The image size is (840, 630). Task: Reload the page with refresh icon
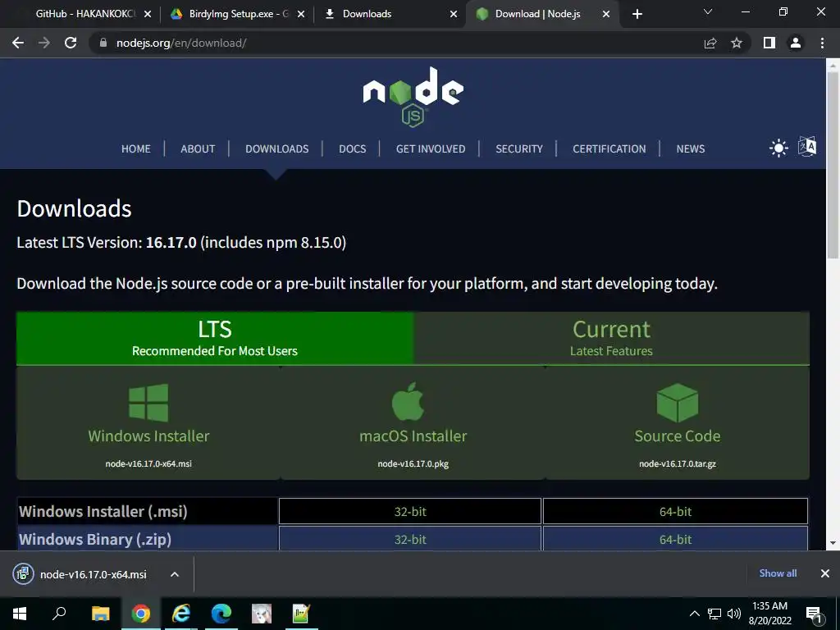pyautogui.click(x=71, y=43)
